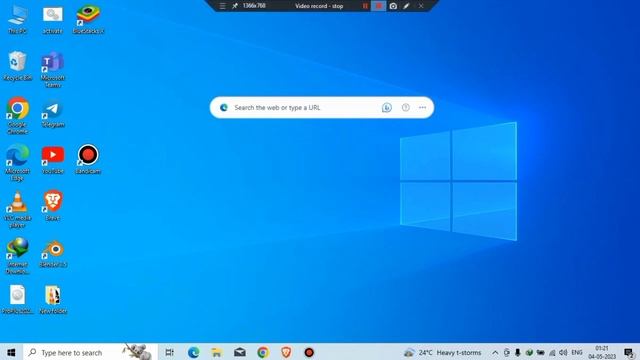Screen dimensions: 640x360
Task: Click the microphone tray icon
Action: tap(518, 353)
